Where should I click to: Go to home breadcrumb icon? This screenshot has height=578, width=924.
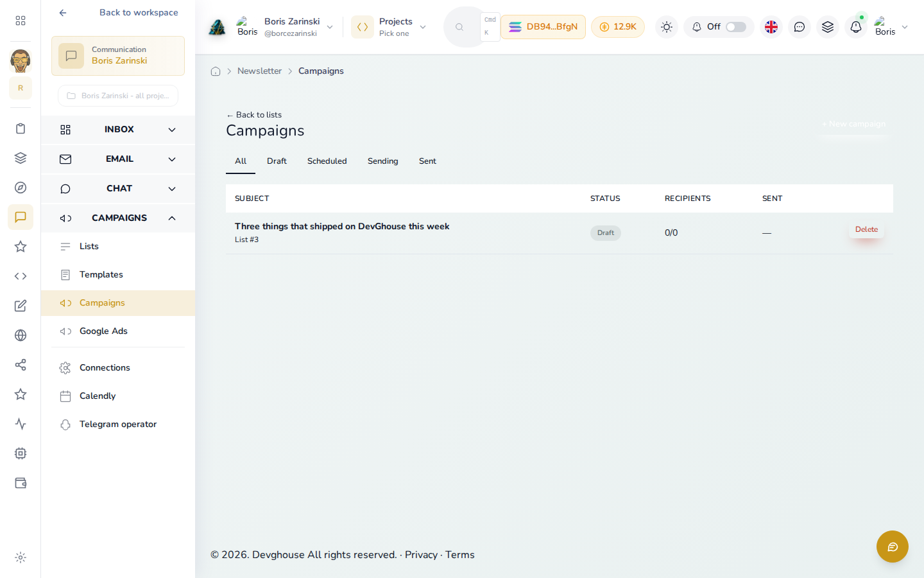[x=216, y=71]
